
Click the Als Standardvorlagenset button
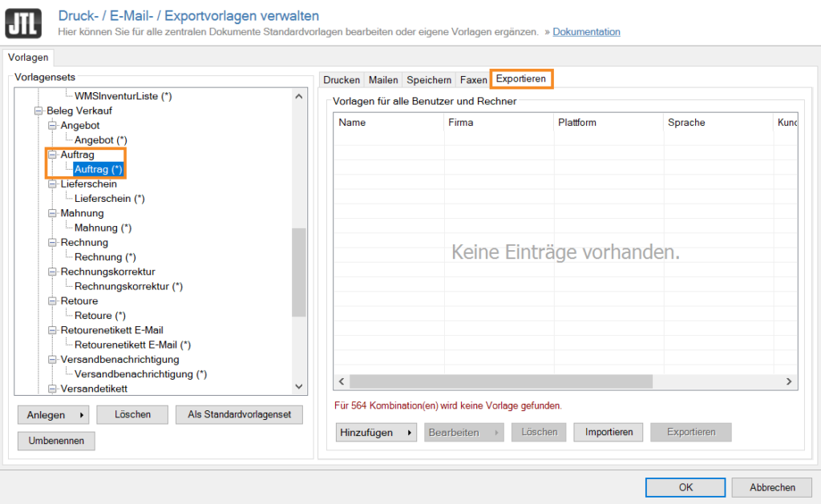click(x=239, y=415)
